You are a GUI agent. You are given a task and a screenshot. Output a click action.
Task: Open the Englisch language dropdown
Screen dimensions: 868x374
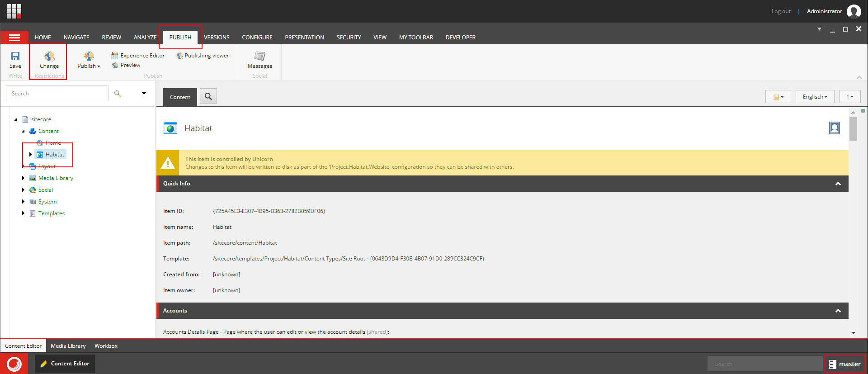tap(815, 97)
